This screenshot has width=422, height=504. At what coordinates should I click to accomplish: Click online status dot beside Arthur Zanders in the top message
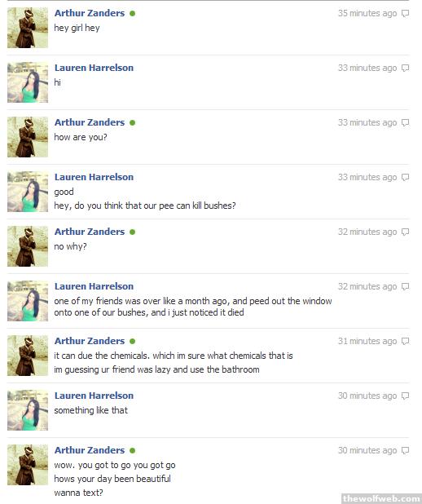(x=132, y=14)
